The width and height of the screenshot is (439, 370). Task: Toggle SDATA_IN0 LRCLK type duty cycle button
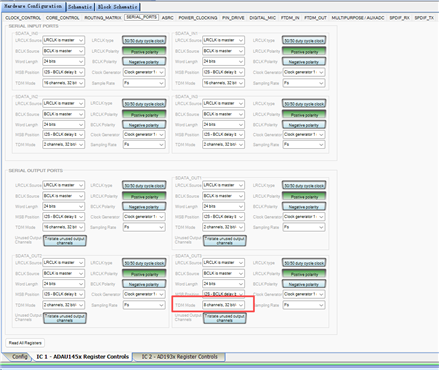click(x=144, y=40)
